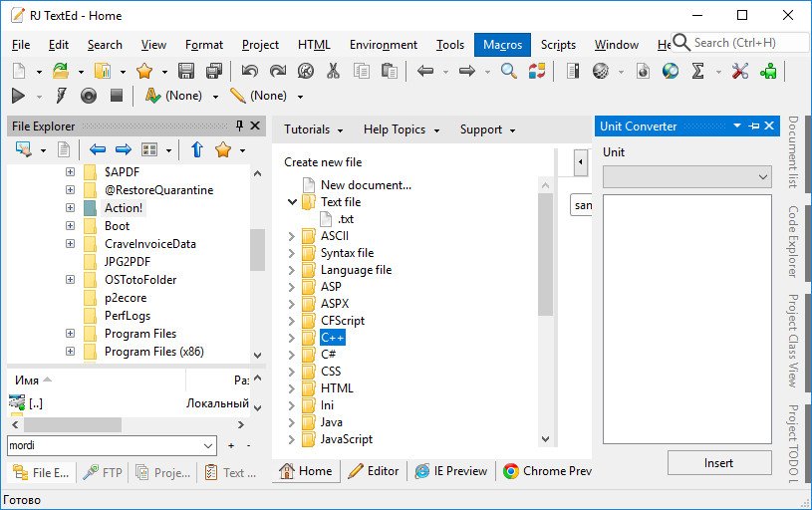Open the Environment menu
This screenshot has width=812, height=510.
(x=384, y=45)
